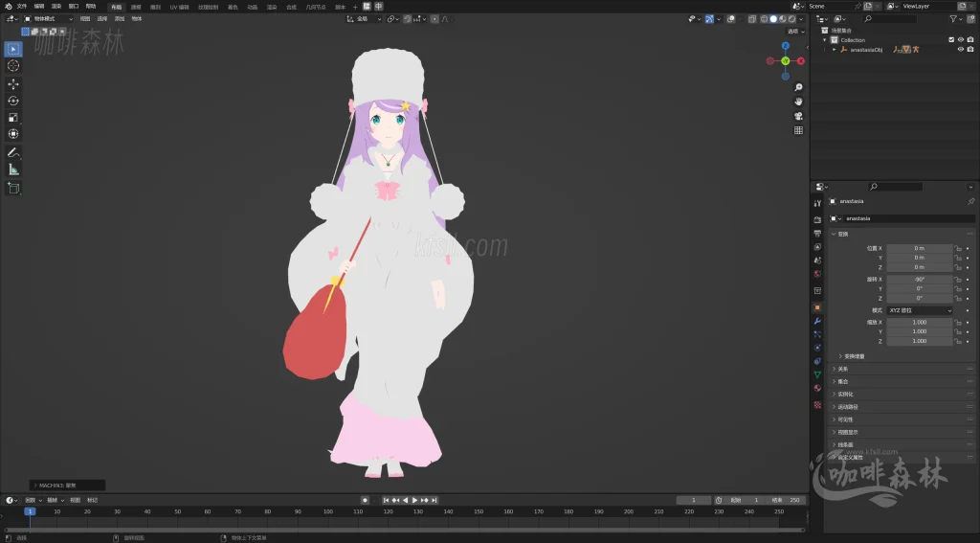Open the Render properties tab
Viewport: 980px width, 543px height.
[817, 219]
